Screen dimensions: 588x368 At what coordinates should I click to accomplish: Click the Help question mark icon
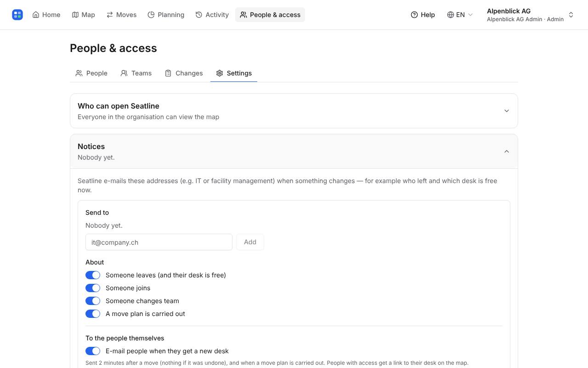[x=414, y=15]
